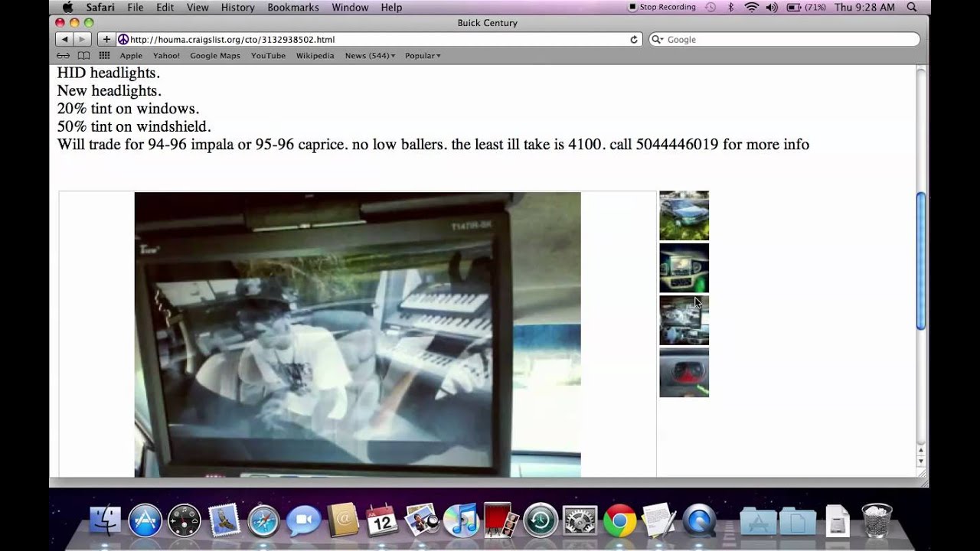Open Address Book from the Dock
The width and height of the screenshot is (980, 551).
tap(342, 520)
